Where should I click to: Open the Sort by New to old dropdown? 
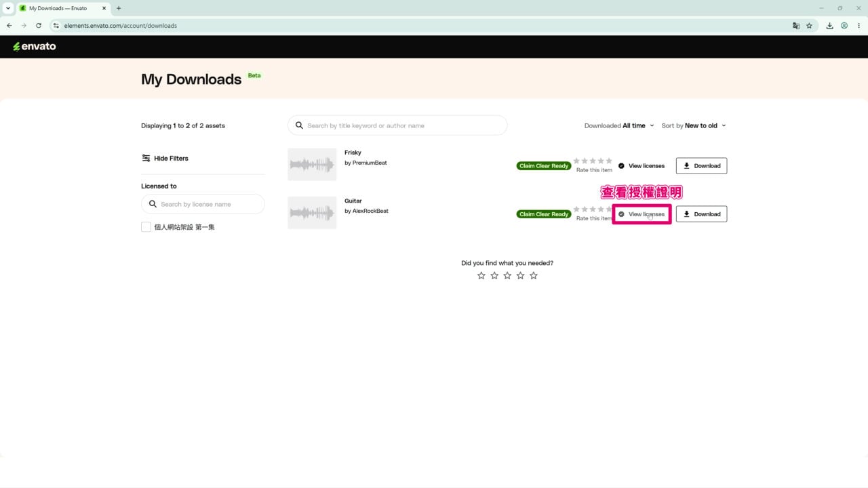point(694,125)
